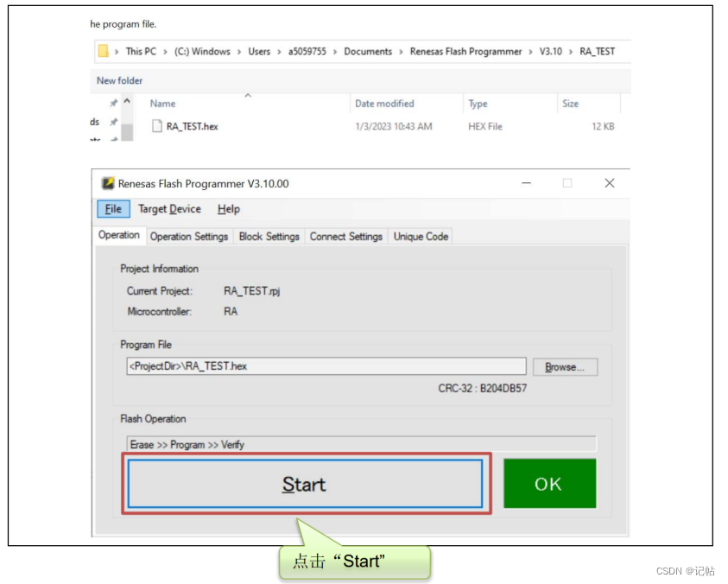Click the Renesas Flash Programmer app icon
The width and height of the screenshot is (728, 584).
point(108,183)
